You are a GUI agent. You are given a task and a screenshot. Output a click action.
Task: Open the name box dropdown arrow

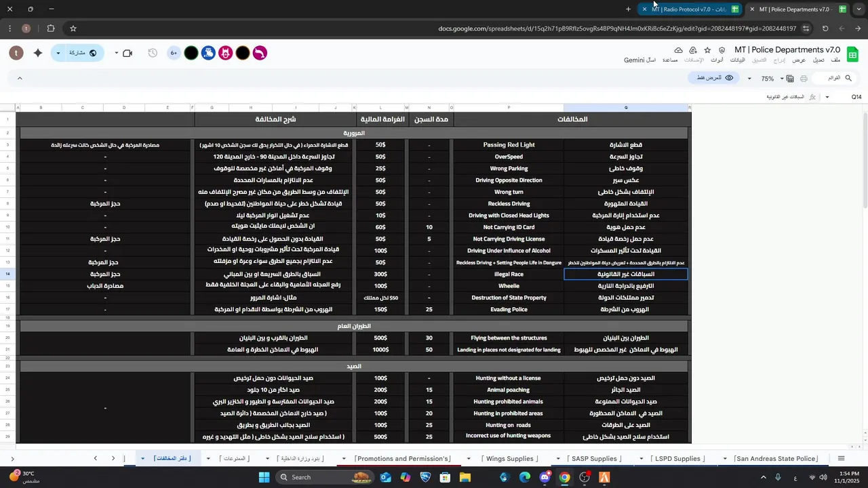pos(827,97)
